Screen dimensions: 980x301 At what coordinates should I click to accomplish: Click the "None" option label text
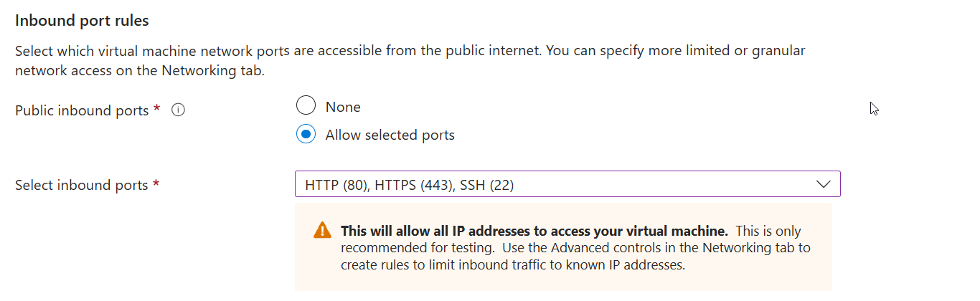click(x=343, y=107)
